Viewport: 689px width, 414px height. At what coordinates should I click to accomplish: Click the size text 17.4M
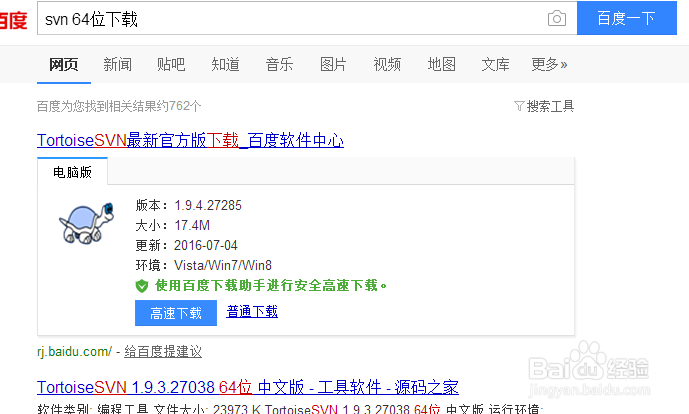192,225
